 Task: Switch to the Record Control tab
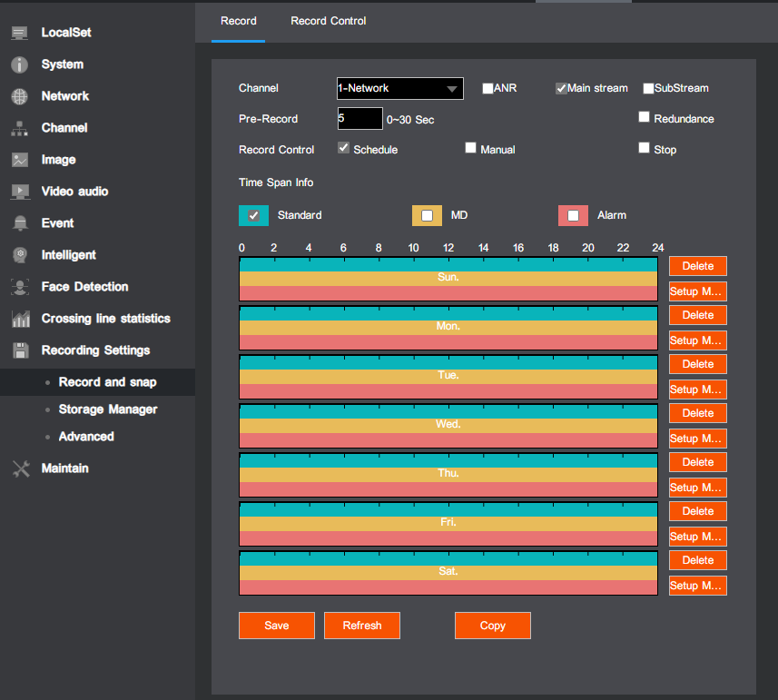click(x=328, y=21)
